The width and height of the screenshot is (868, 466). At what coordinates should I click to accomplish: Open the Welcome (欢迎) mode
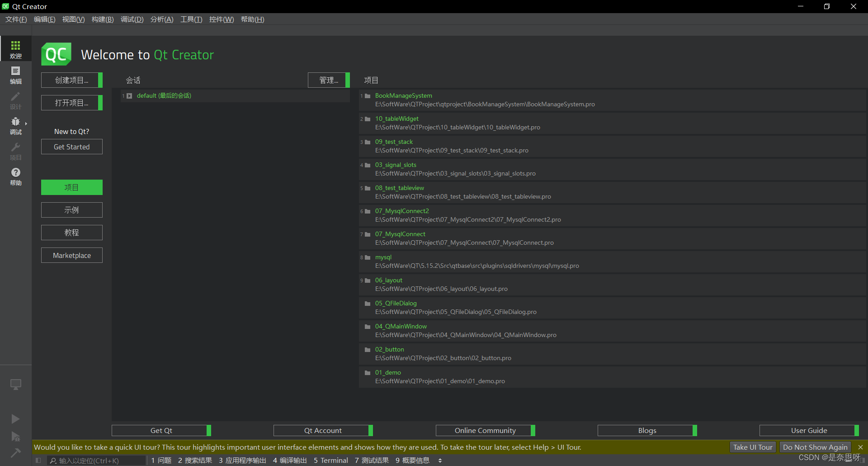16,49
